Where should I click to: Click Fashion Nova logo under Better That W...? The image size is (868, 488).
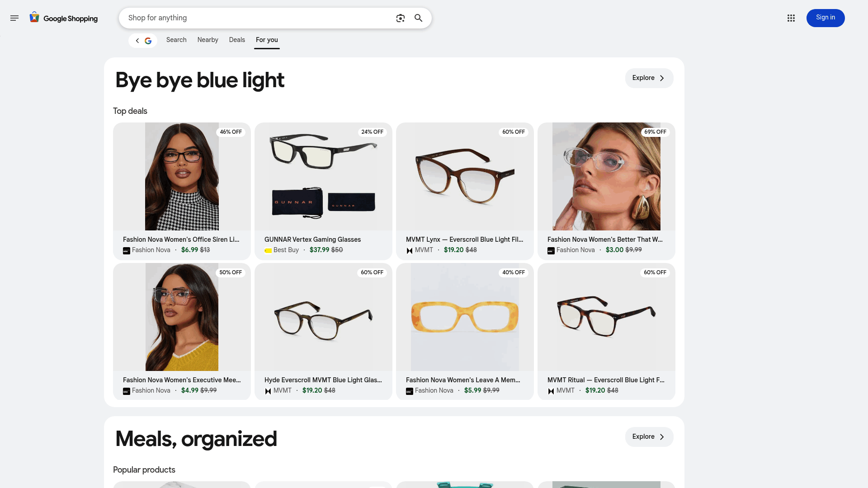click(x=551, y=251)
